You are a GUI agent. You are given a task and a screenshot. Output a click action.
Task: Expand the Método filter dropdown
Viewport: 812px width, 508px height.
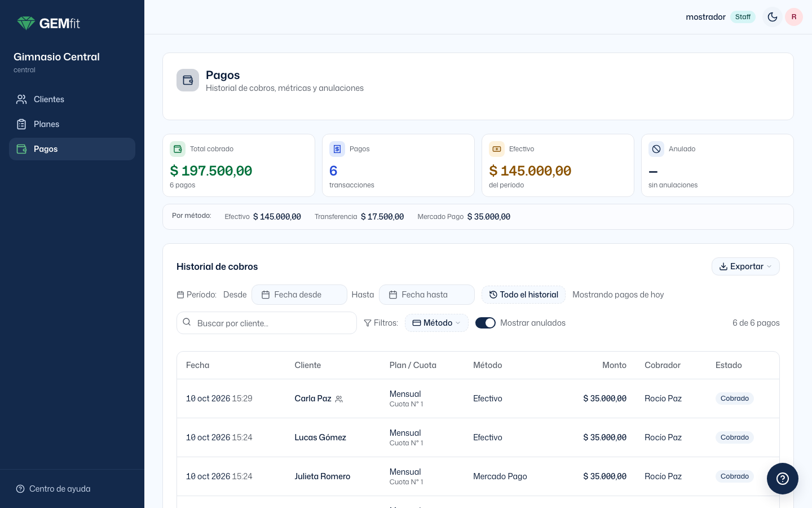point(436,323)
